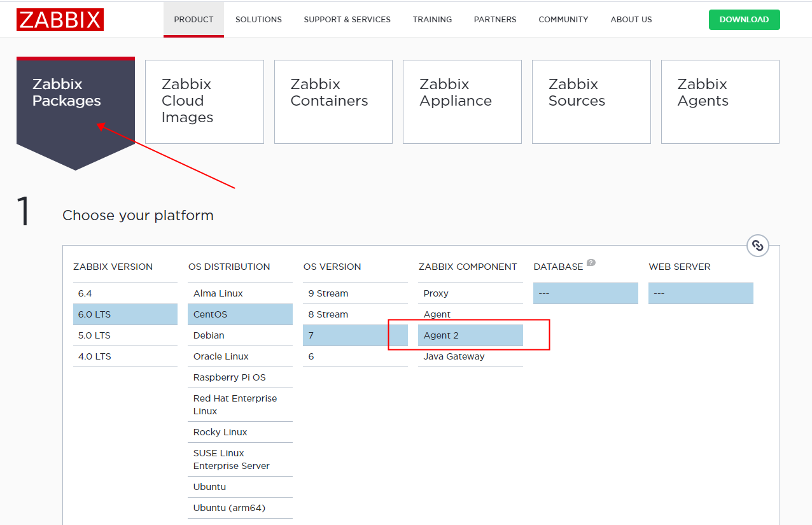Click the Zabbix logo
Viewport: 812px width, 525px height.
pos(60,20)
